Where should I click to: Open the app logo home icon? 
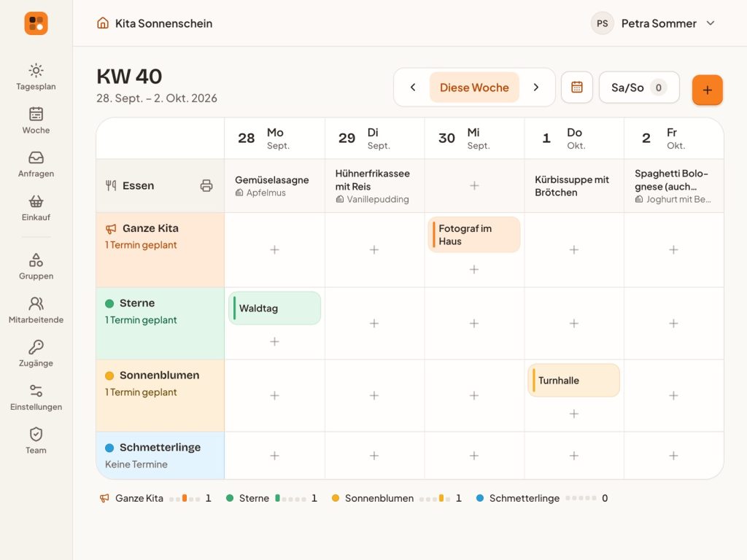(x=36, y=23)
